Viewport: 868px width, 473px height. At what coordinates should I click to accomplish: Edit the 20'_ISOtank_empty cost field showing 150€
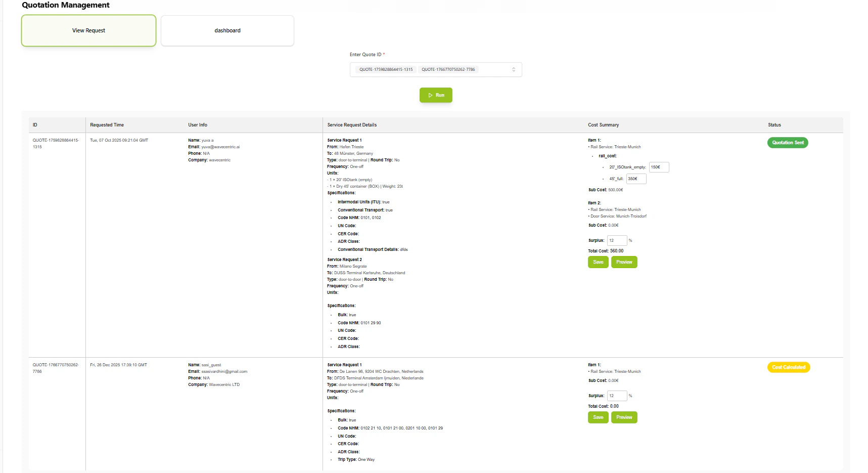659,167
